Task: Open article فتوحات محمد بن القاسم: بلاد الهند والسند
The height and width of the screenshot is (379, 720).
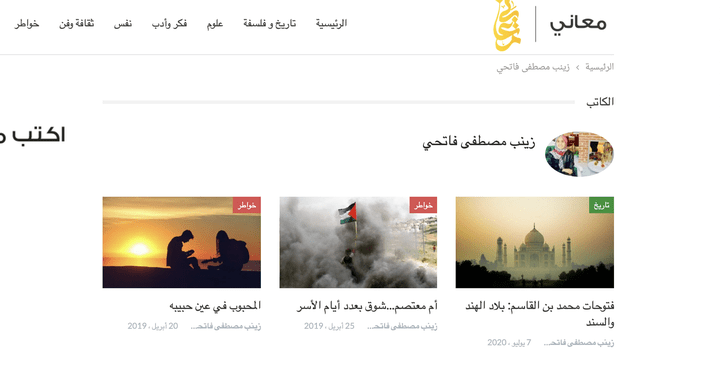Action: (540, 314)
